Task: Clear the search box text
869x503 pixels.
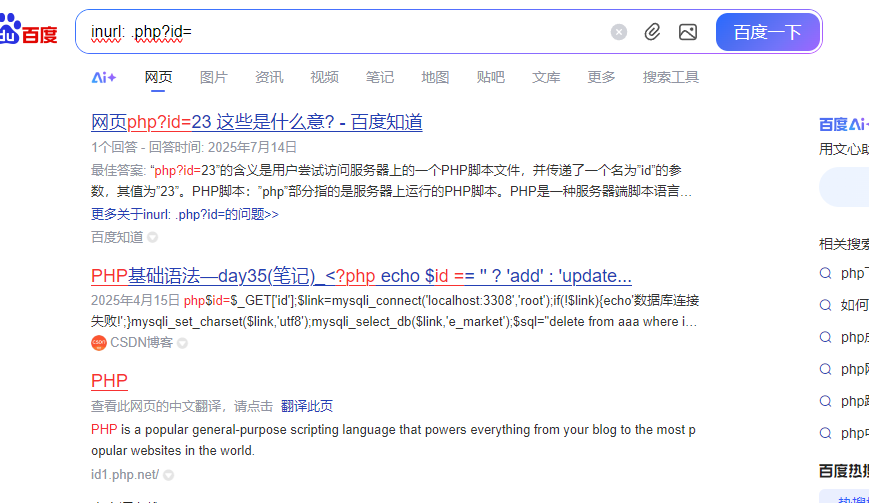Action: click(618, 32)
